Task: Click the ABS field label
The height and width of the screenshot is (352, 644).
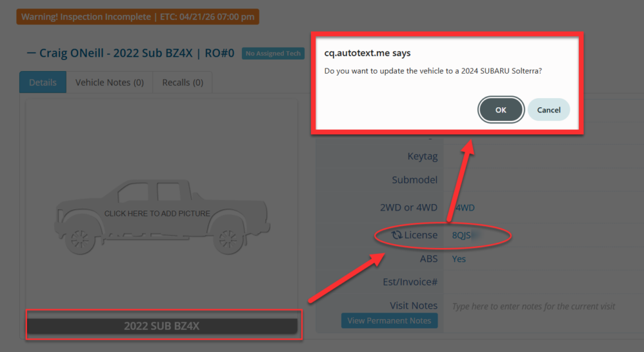Action: tap(428, 259)
